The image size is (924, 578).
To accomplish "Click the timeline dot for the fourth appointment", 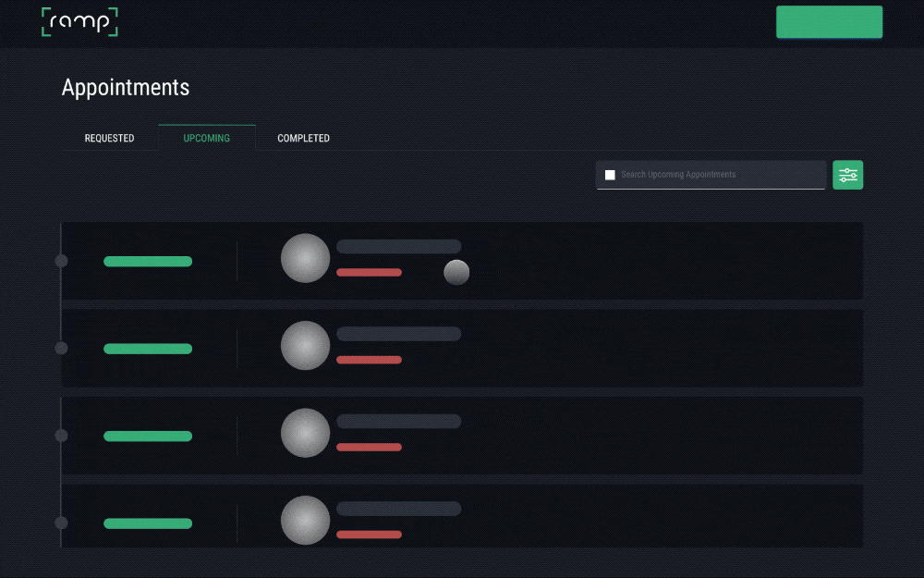I will click(62, 523).
